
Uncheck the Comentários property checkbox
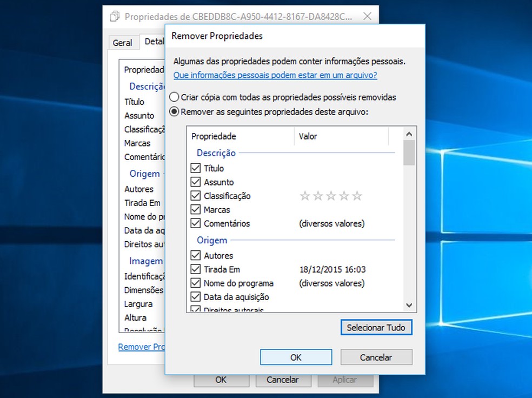click(x=195, y=223)
